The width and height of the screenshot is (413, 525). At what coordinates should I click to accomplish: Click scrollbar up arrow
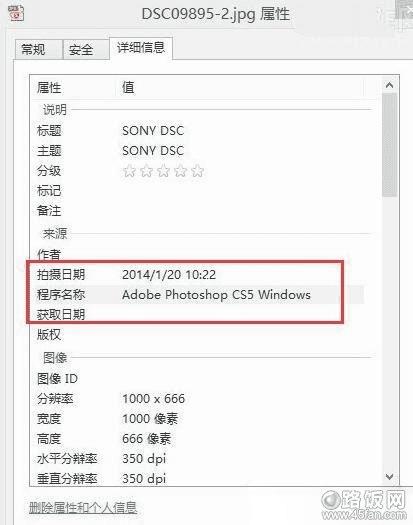389,85
